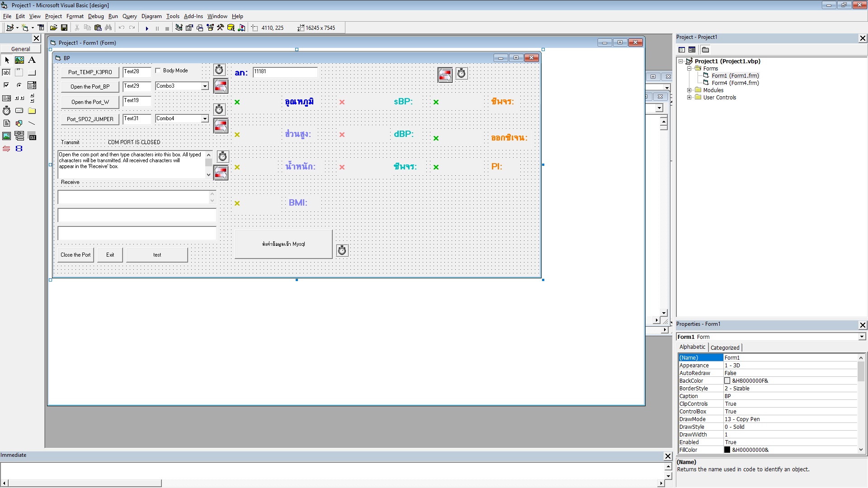Select the MSComm control in toolbox

[x=6, y=149]
